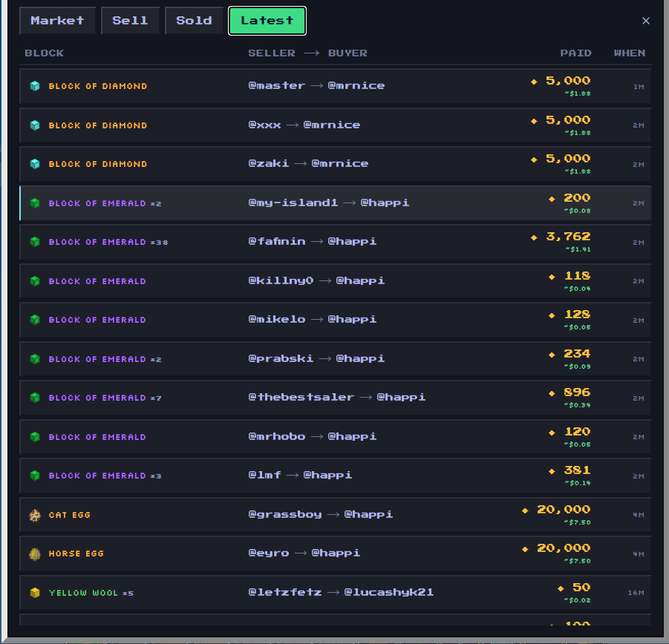Click the 16M timestamp in Yellow Wool row

[636, 593]
